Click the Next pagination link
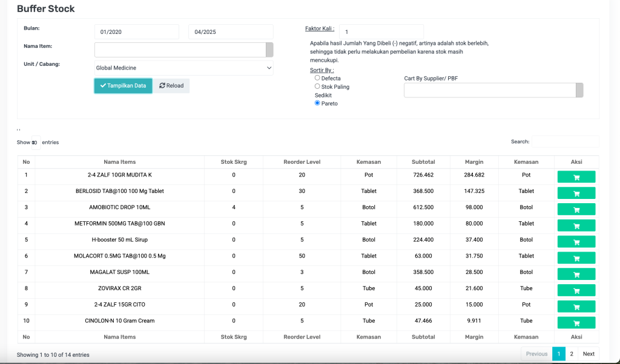 click(x=589, y=354)
